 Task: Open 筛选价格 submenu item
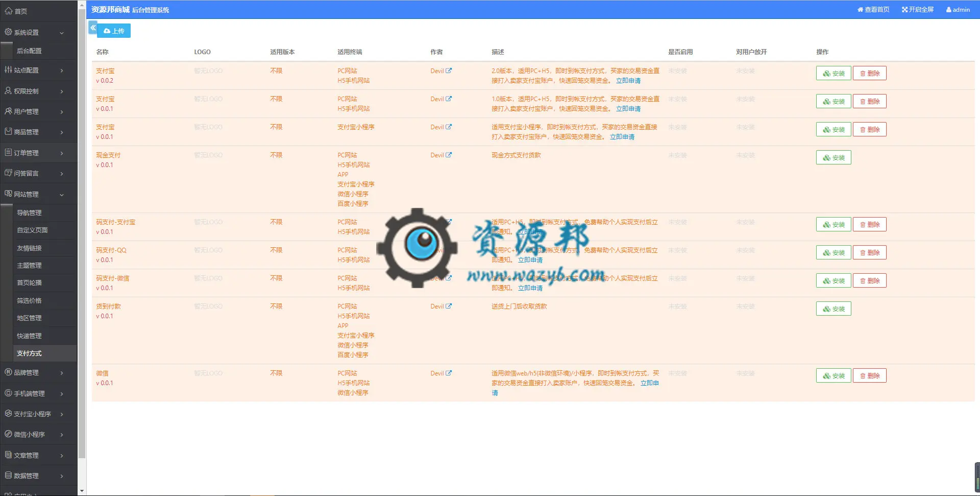pos(45,300)
